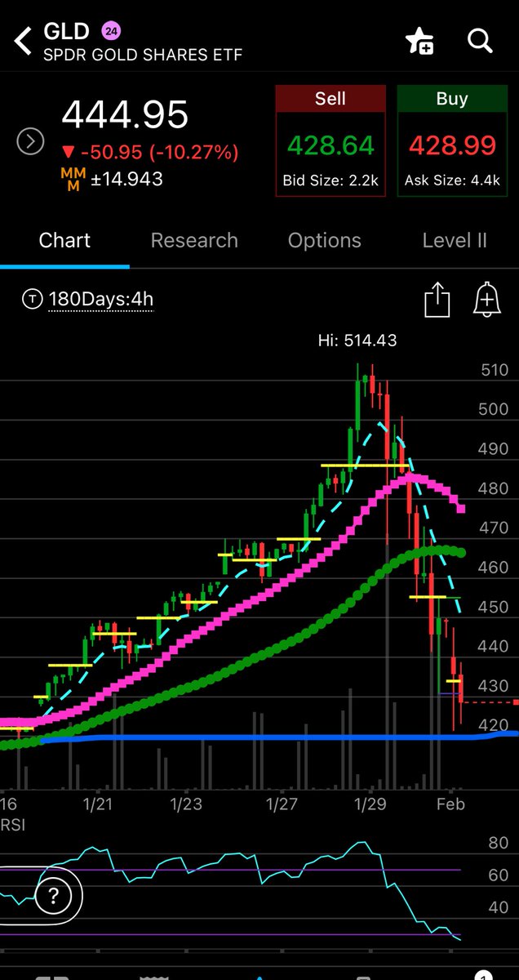The image size is (519, 980).
Task: Open the Level II tab
Action: coord(455,240)
